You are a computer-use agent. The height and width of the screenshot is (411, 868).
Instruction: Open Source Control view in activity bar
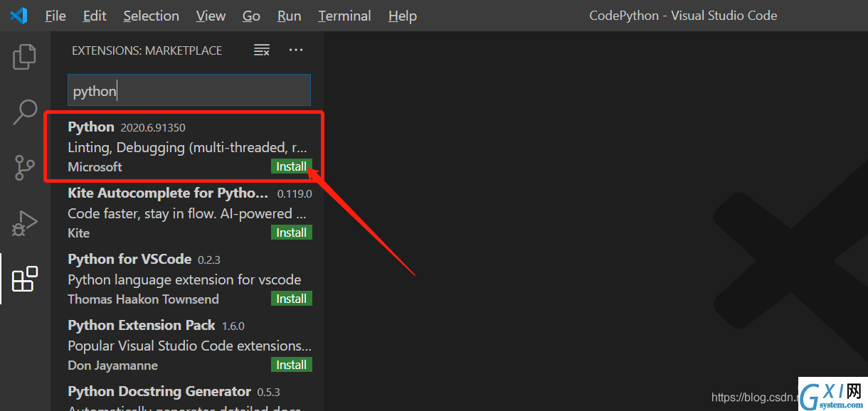[25, 168]
